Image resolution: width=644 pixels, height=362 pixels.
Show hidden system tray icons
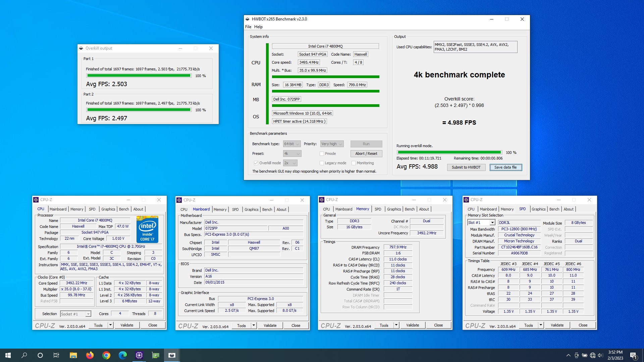[x=568, y=355]
